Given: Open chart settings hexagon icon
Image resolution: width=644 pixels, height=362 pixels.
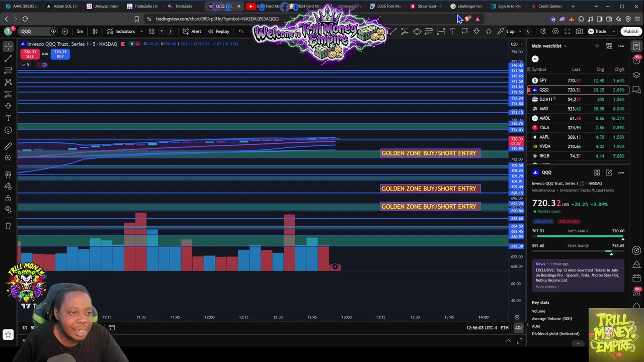Looking at the screenshot, I should coord(555,31).
